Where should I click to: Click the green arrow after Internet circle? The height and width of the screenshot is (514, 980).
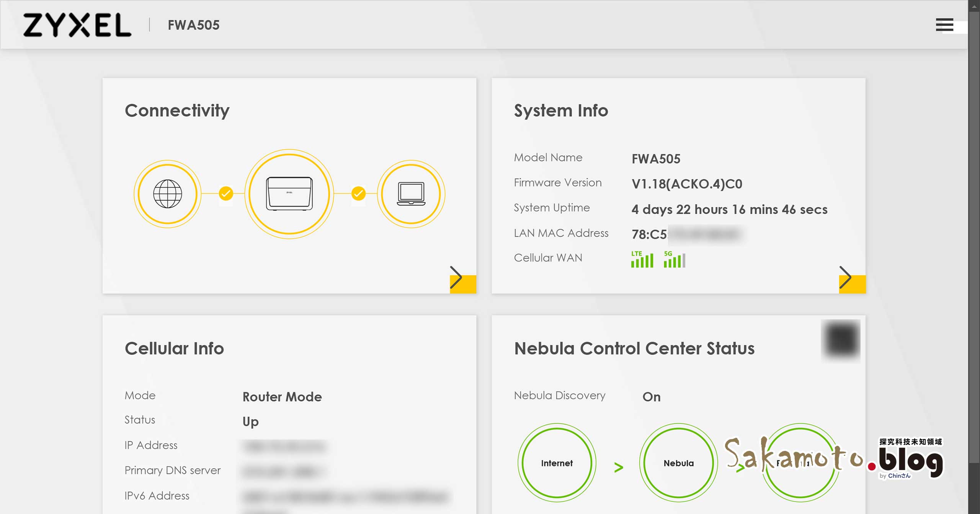pyautogui.click(x=619, y=467)
